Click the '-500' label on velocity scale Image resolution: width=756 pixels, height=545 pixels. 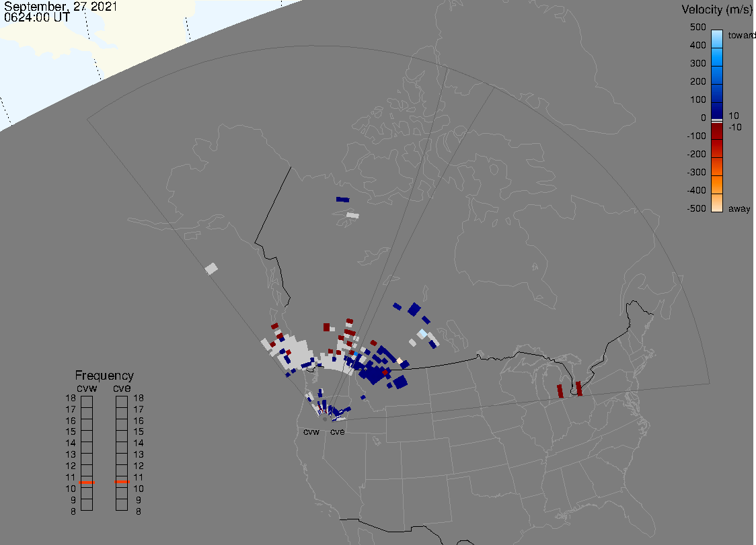696,208
